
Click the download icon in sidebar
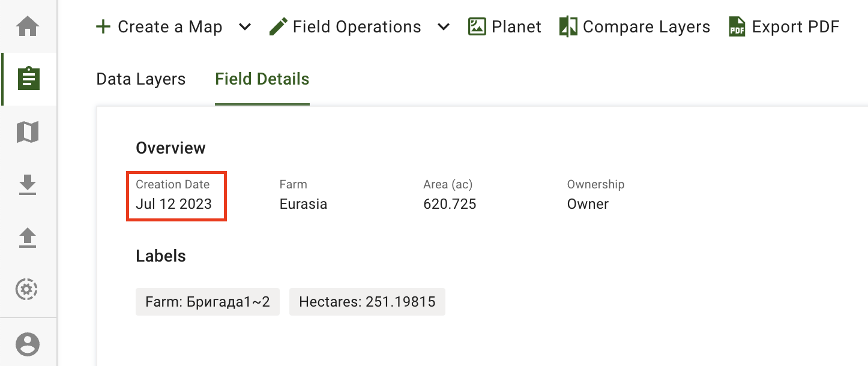click(x=28, y=185)
